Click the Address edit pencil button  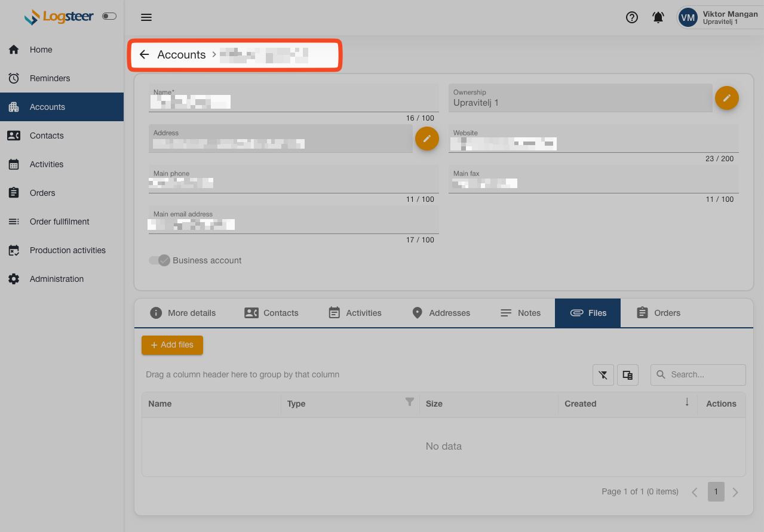427,139
